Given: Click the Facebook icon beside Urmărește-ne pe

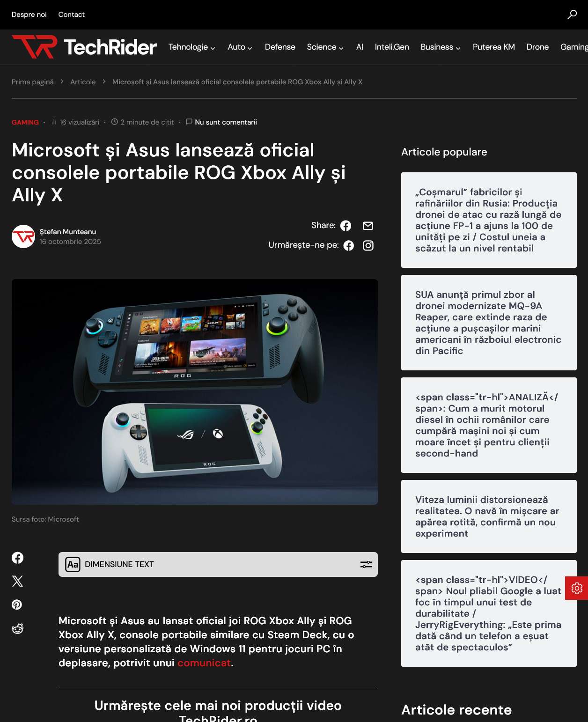Looking at the screenshot, I should (x=349, y=245).
